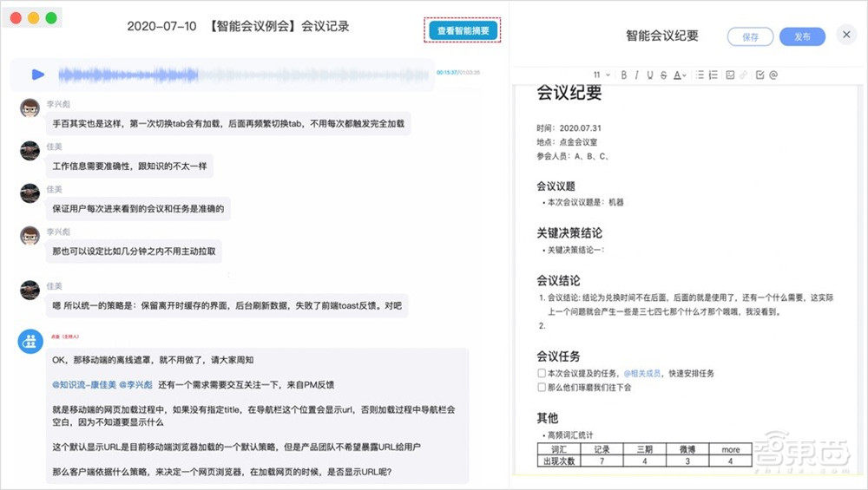Click 李兴彪's avatar beside the 那也可以设定 message
This screenshot has width=868, height=490.
coord(30,236)
